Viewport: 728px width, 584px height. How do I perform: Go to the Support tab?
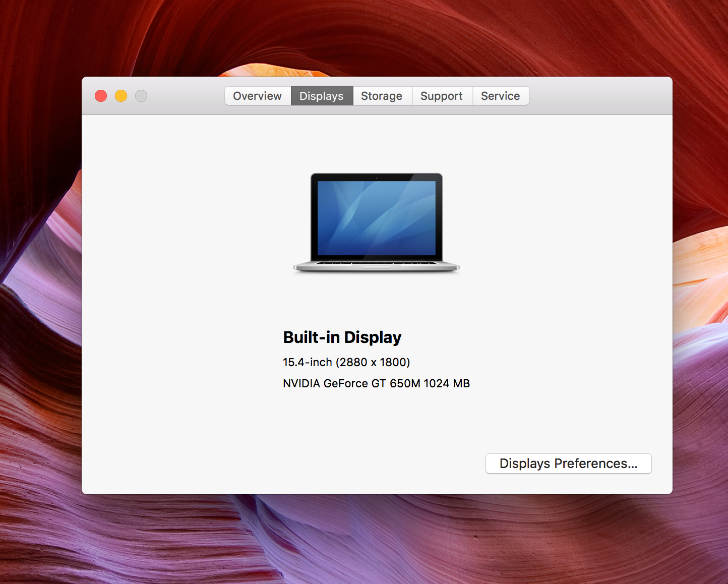coord(442,96)
